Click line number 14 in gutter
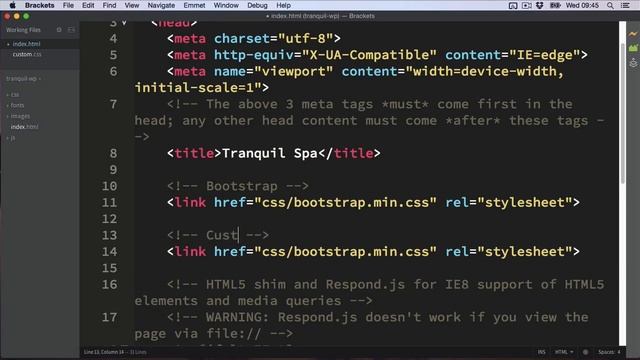Image resolution: width=640 pixels, height=360 pixels. 109,251
